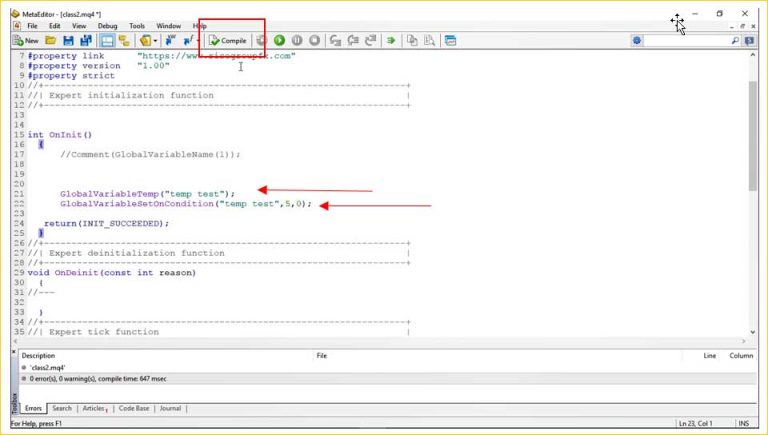
Task: Click the 'f' function icon in the toolbar
Action: click(x=189, y=41)
